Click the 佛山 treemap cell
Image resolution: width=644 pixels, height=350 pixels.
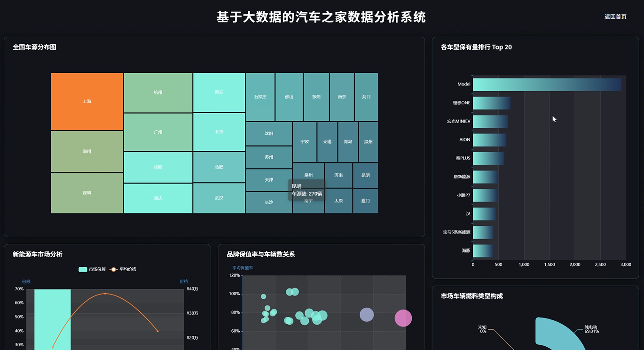tap(289, 97)
